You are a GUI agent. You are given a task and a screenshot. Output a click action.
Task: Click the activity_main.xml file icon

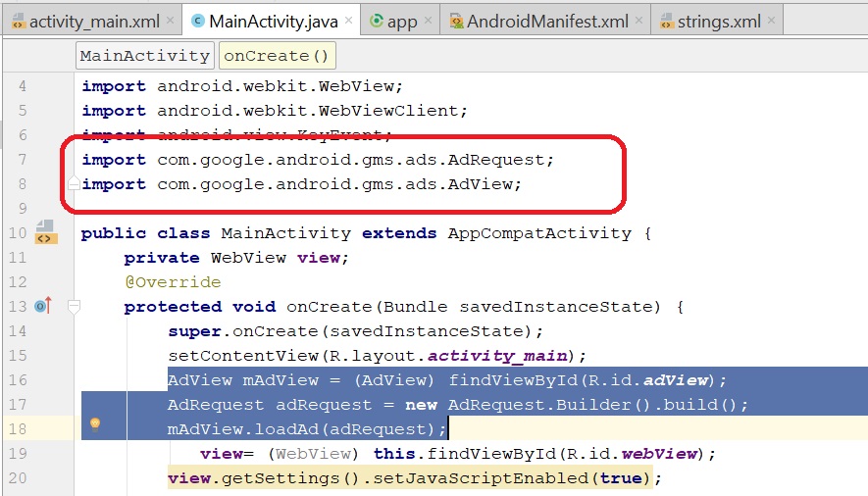pyautogui.click(x=19, y=22)
